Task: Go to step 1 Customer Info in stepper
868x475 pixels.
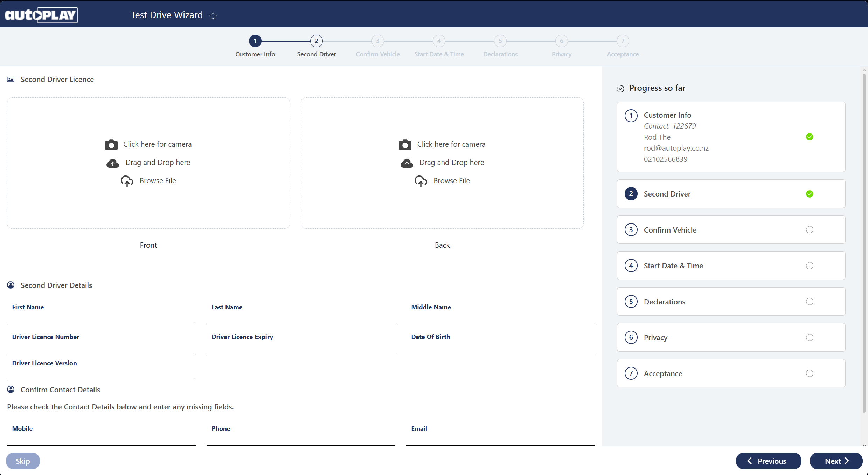Action: coord(255,41)
